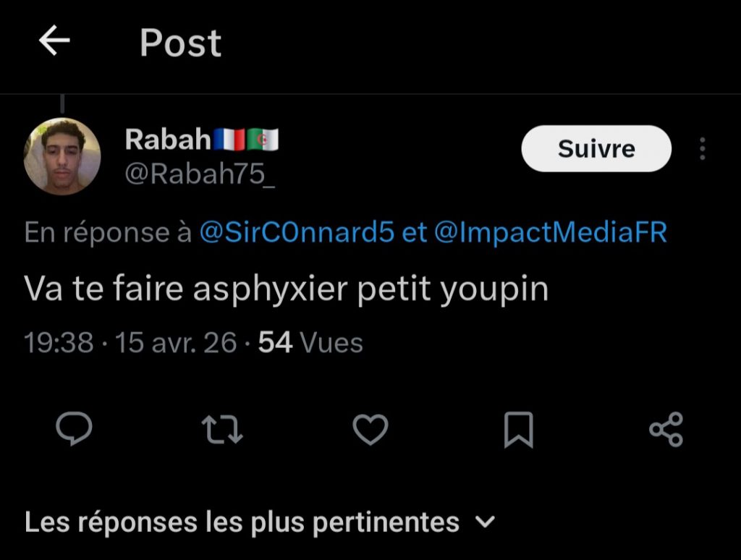Open the Rabah profile picture

62,156
